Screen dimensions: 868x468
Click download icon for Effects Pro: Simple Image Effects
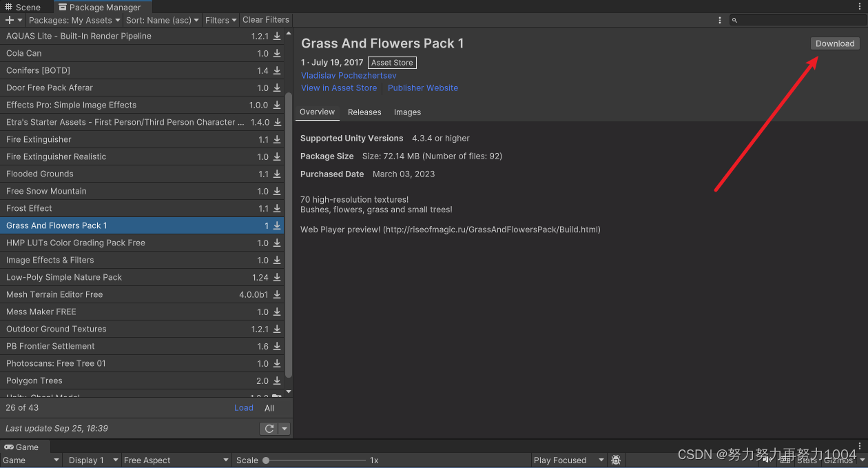point(277,105)
